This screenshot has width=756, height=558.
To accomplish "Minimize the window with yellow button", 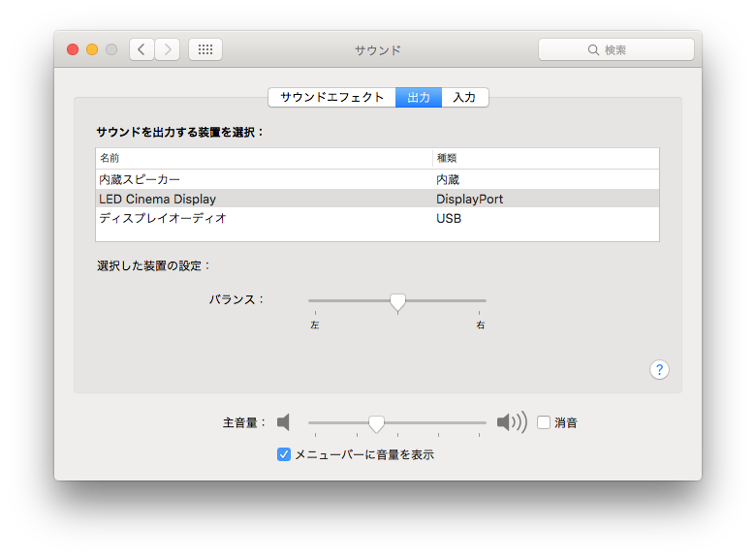I will point(92,49).
